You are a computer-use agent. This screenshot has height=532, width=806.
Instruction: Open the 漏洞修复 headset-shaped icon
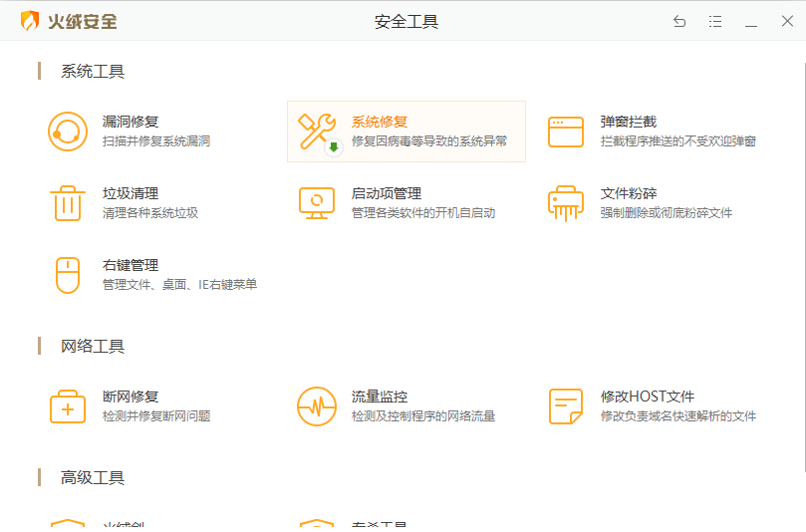point(68,132)
